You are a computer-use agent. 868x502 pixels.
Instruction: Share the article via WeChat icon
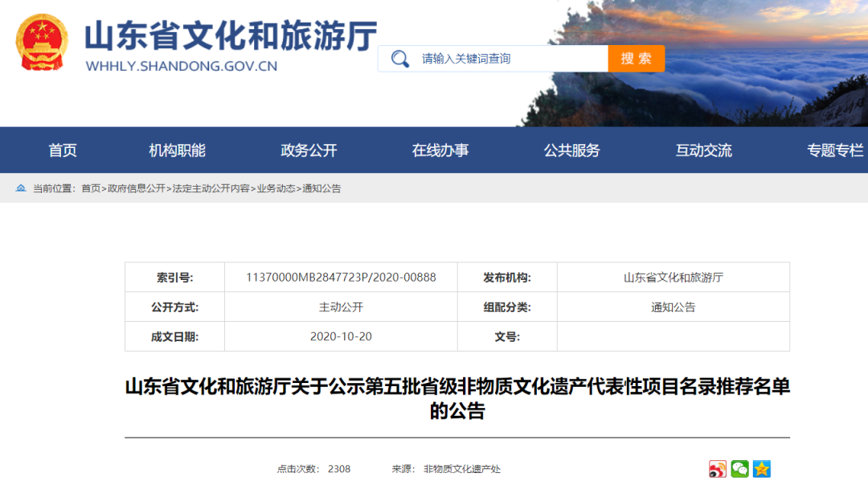[x=739, y=469]
